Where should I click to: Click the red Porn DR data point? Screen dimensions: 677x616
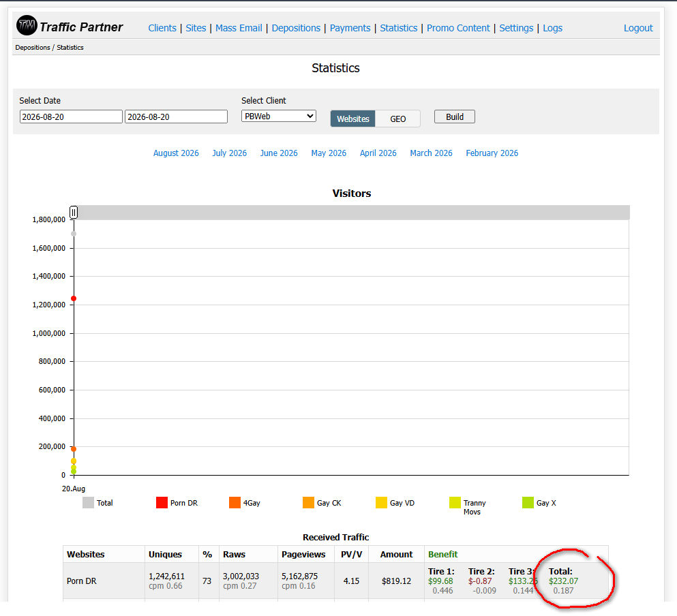pos(74,298)
